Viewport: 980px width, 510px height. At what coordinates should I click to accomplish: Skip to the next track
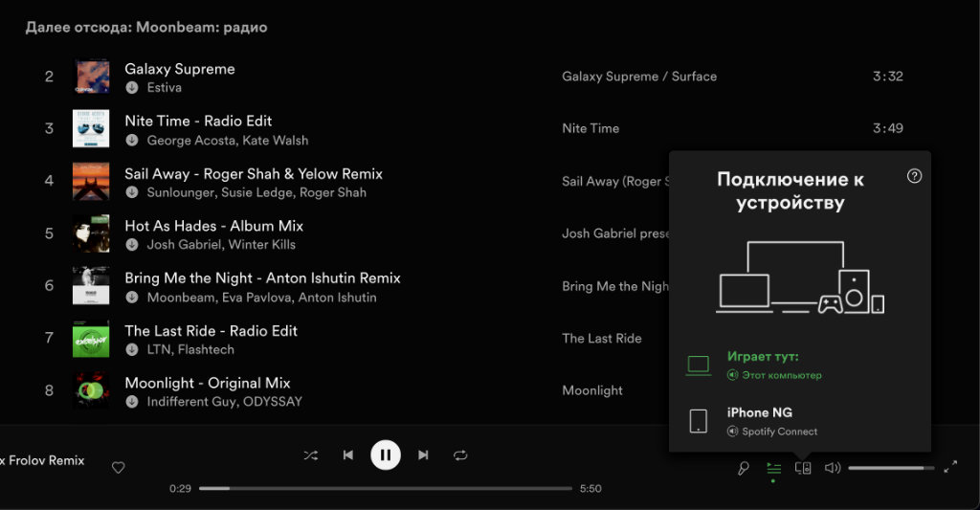(423, 455)
